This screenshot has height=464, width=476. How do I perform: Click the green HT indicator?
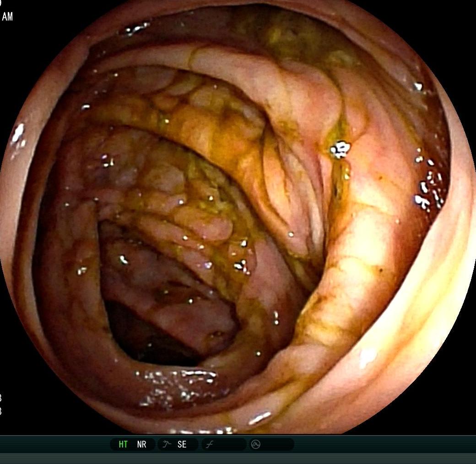(123, 444)
